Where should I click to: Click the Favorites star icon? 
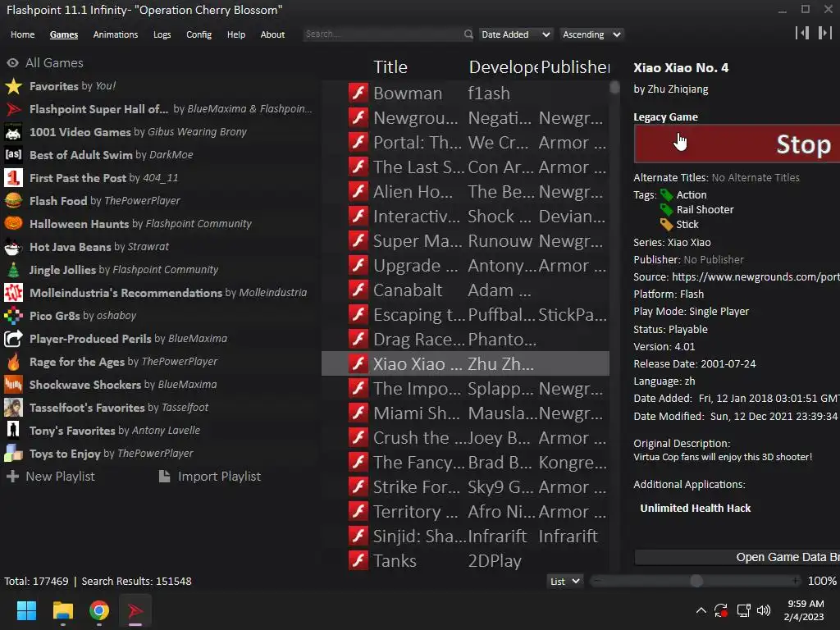tap(13, 86)
